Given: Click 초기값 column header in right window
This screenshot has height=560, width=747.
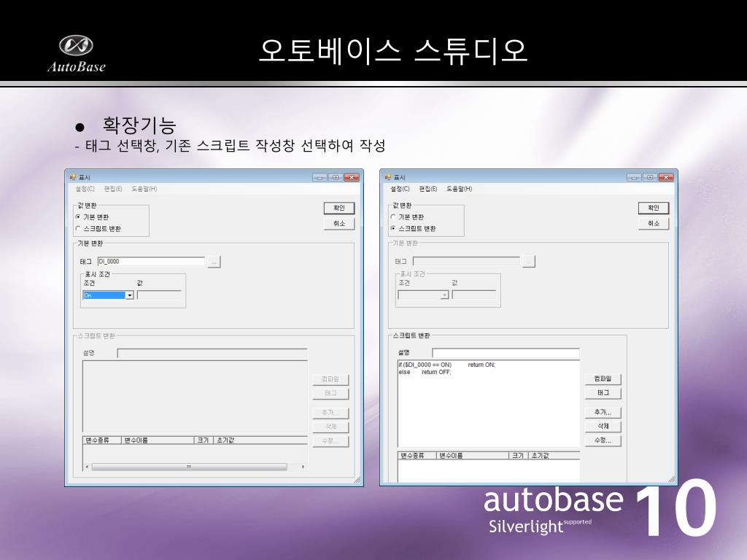Looking at the screenshot, I should click(x=554, y=456).
